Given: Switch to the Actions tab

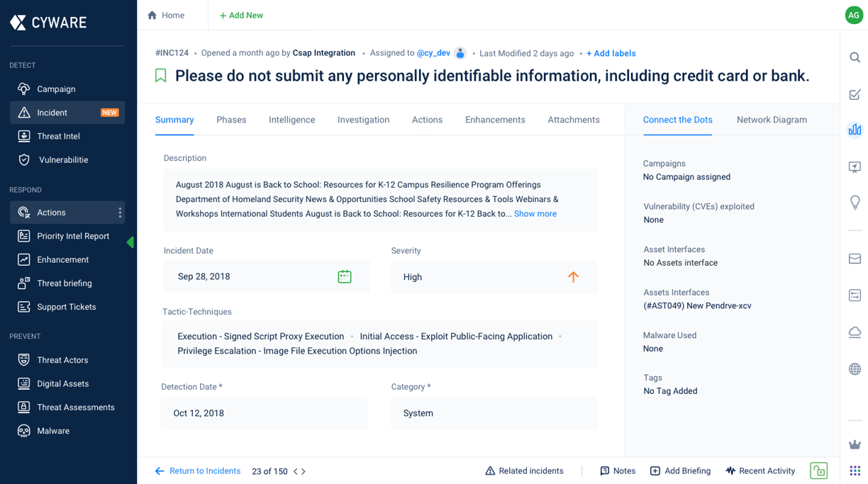Looking at the screenshot, I should (x=427, y=120).
